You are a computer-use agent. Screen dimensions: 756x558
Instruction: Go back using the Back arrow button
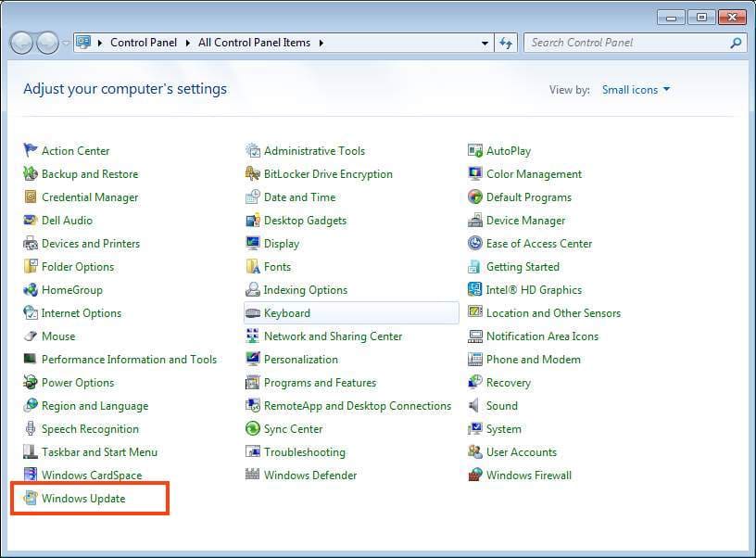21,43
